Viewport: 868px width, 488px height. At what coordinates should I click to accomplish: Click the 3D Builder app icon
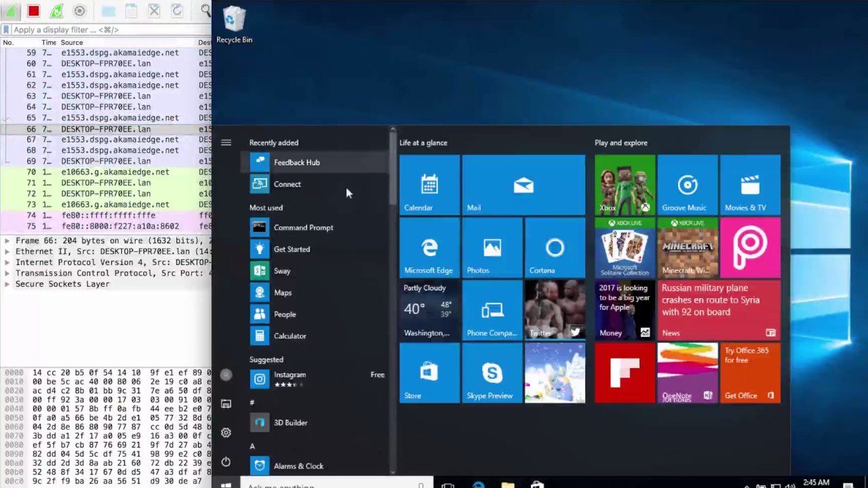(259, 422)
